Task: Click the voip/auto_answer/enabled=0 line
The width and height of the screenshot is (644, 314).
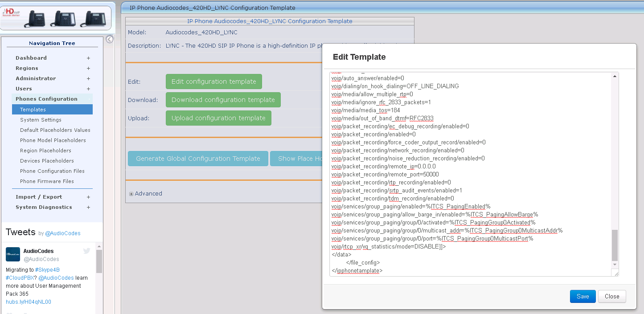Action: (368, 78)
